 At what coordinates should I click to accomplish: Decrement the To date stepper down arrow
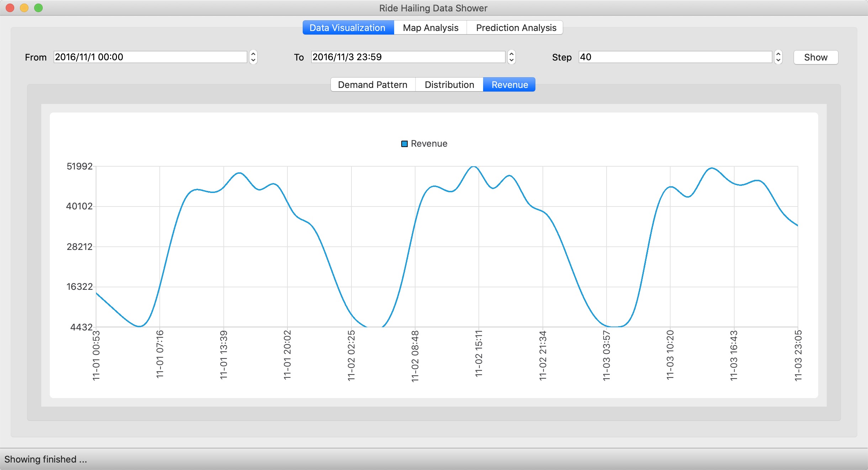click(511, 60)
